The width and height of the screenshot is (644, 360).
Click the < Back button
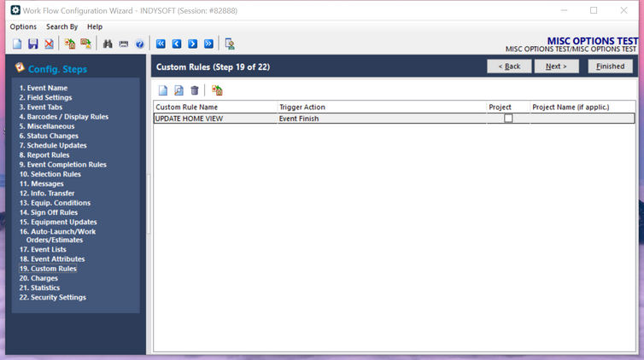(x=508, y=67)
